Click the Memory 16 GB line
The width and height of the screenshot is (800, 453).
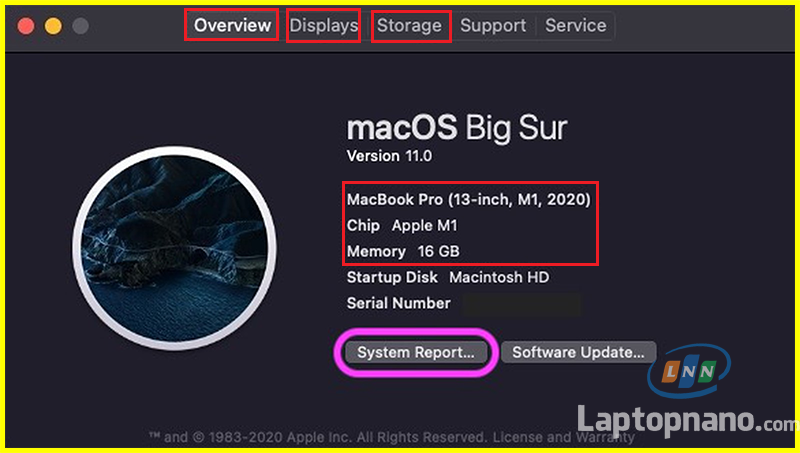click(403, 251)
